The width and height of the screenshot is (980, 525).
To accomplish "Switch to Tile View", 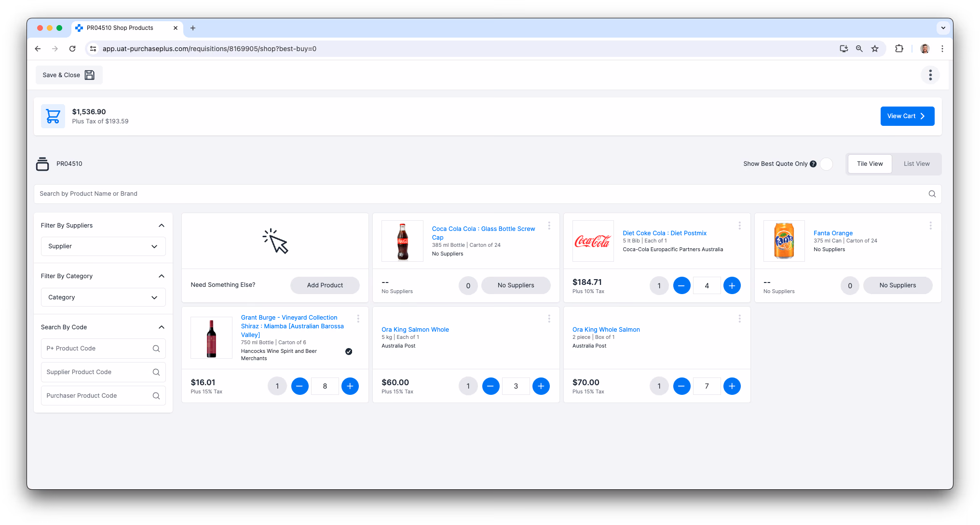I will pyautogui.click(x=870, y=164).
